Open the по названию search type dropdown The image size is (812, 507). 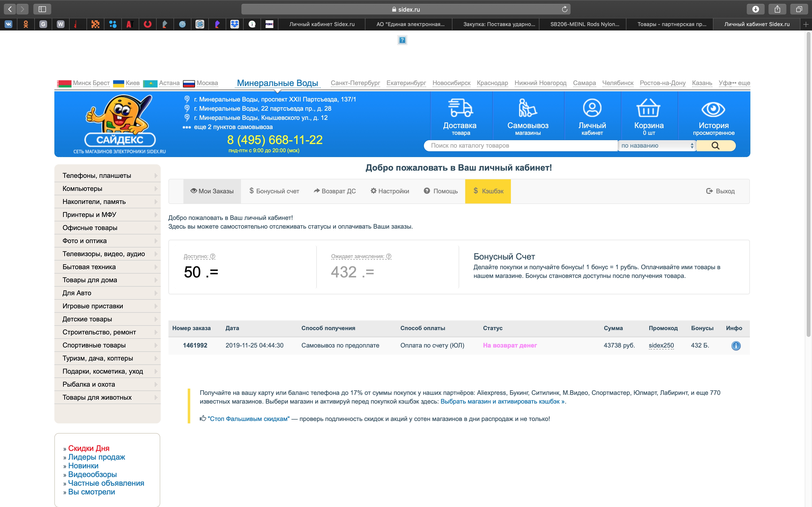click(657, 145)
